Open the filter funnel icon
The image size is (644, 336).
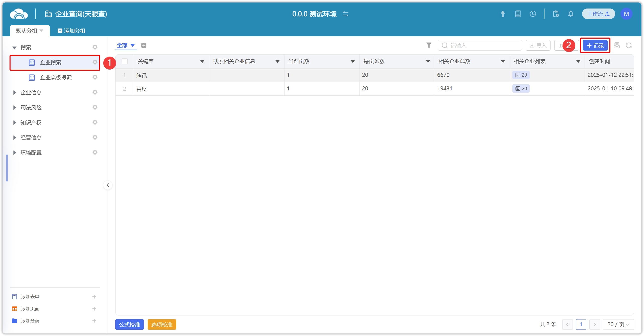[x=429, y=45]
